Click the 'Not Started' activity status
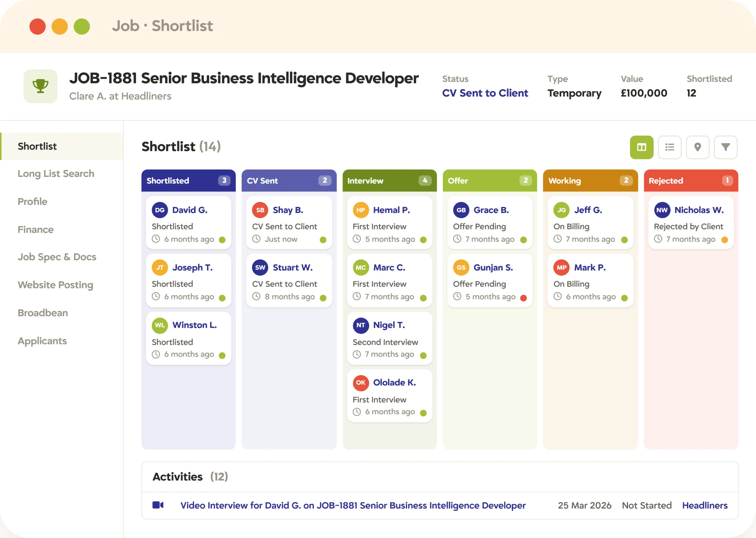This screenshot has height=538, width=756. click(647, 505)
